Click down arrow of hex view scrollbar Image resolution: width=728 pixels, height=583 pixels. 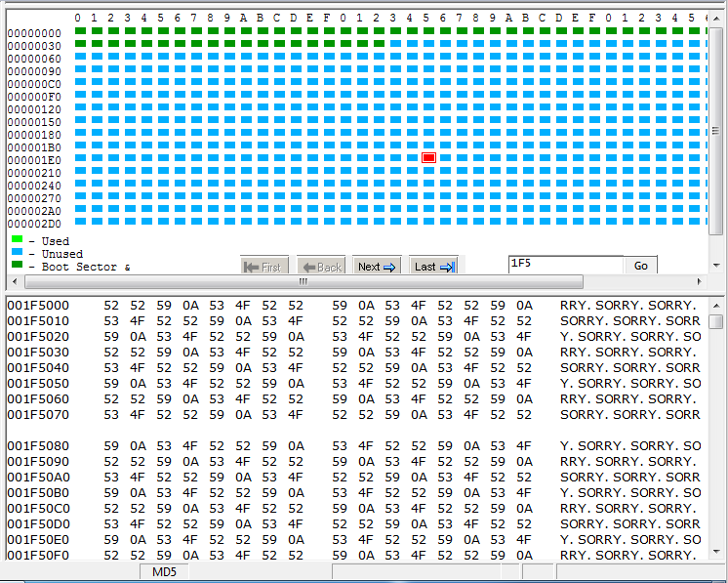point(716,552)
